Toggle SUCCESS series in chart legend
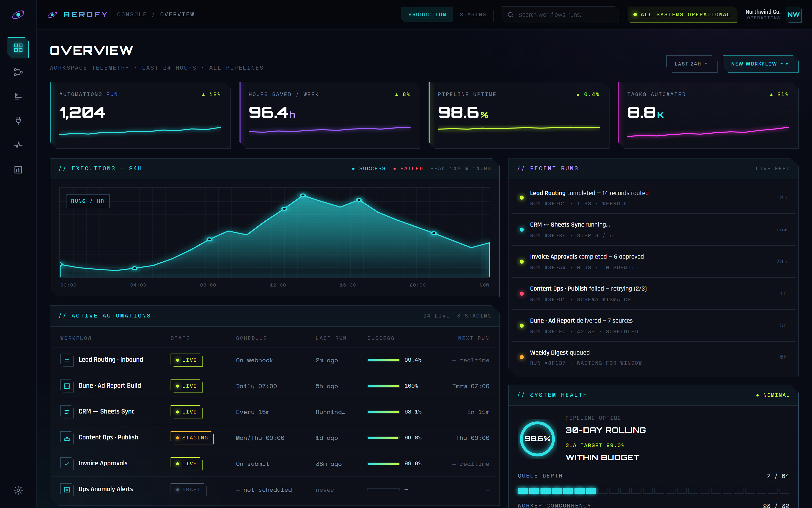Viewport: 812px width, 508px height. pos(368,168)
